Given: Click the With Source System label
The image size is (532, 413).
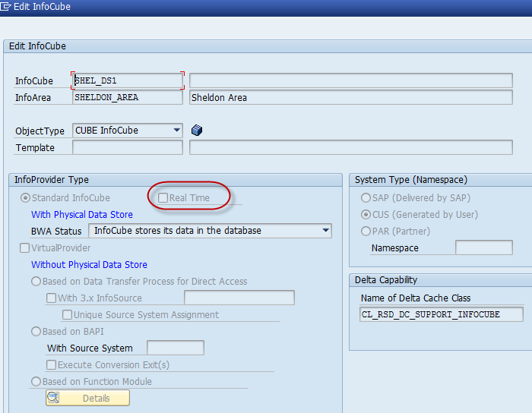Looking at the screenshot, I should 90,348.
